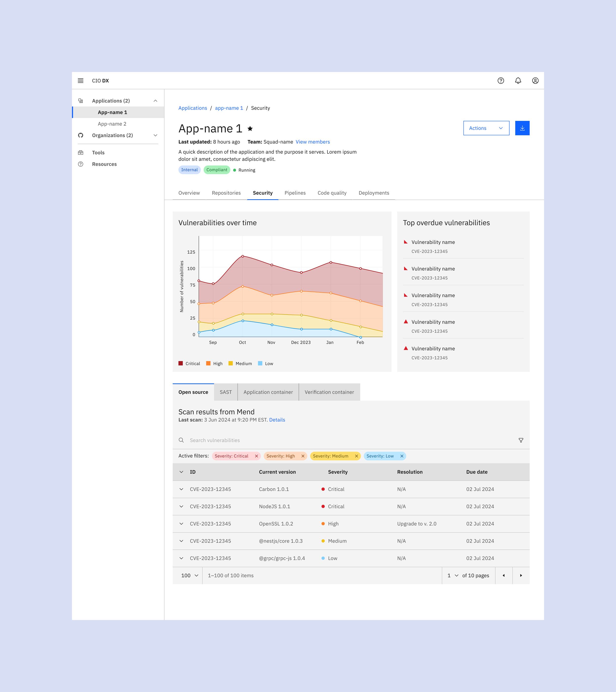Switch to the Deployments tab
Screen dimensions: 616x692
tap(374, 193)
